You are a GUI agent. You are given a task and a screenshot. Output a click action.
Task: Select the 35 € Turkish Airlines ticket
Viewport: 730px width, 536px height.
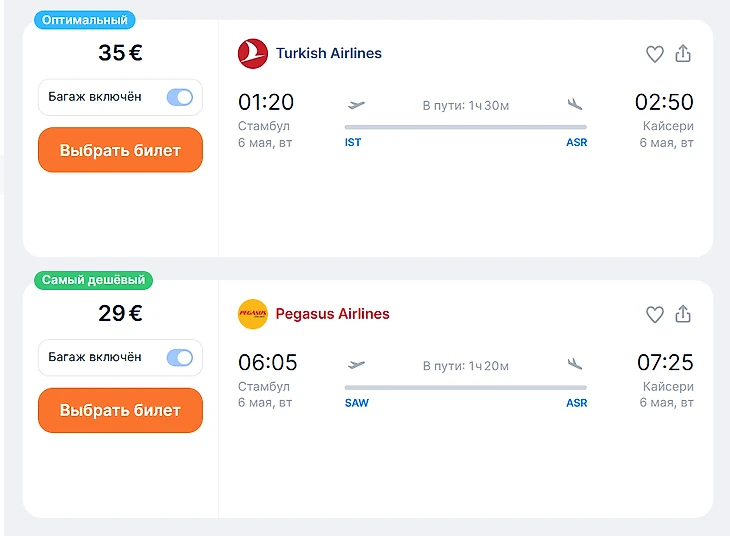click(x=120, y=151)
